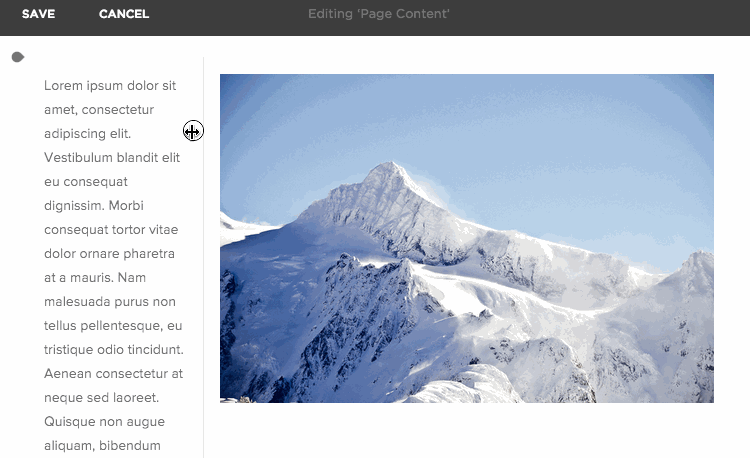
Task: Click the word "consectetur" in second line
Action: click(x=118, y=110)
